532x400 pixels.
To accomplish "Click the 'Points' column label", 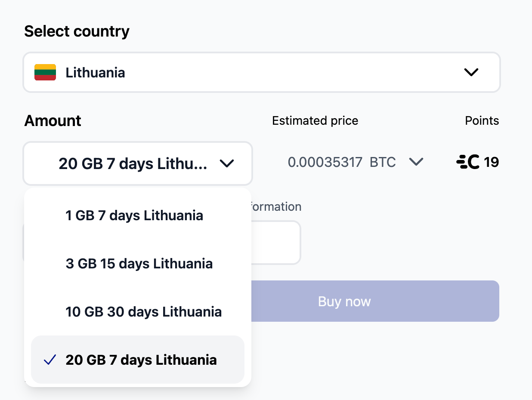I will click(x=482, y=121).
